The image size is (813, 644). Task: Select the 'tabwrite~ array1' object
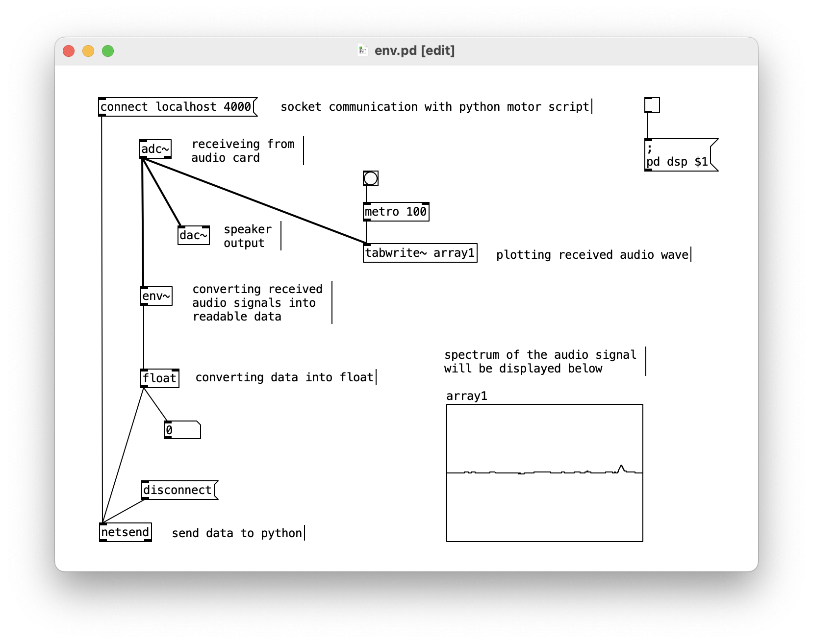pyautogui.click(x=420, y=253)
